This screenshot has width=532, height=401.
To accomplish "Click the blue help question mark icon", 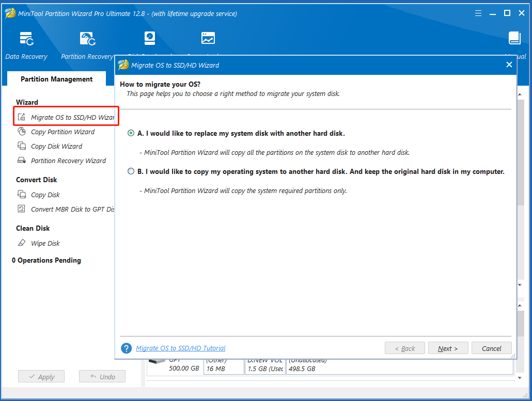I will click(x=126, y=348).
